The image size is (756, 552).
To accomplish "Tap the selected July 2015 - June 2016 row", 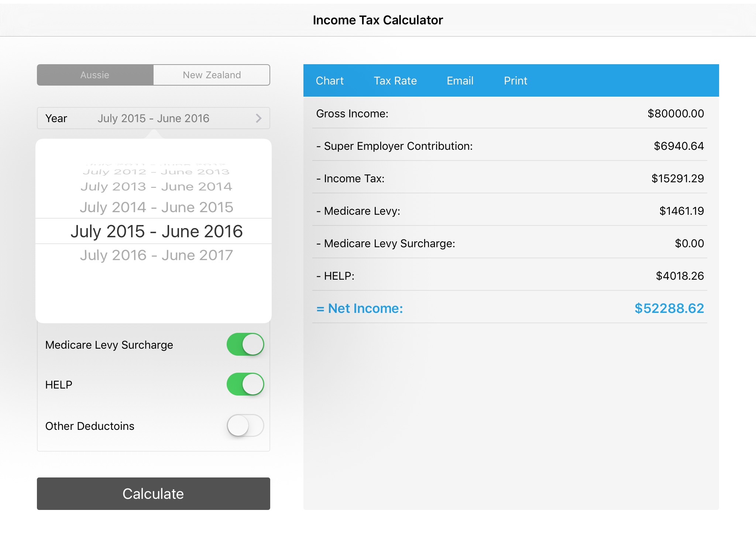I will [157, 231].
